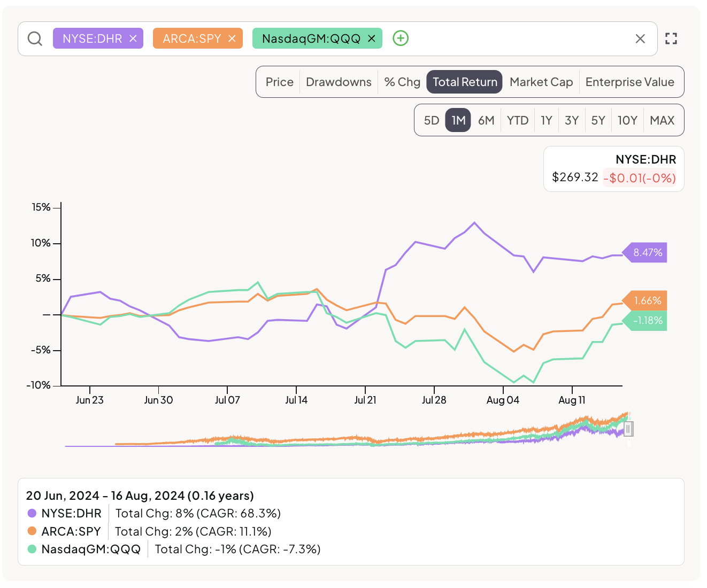Click the Jun 23 x-axis label
The image size is (707, 588).
click(90, 400)
